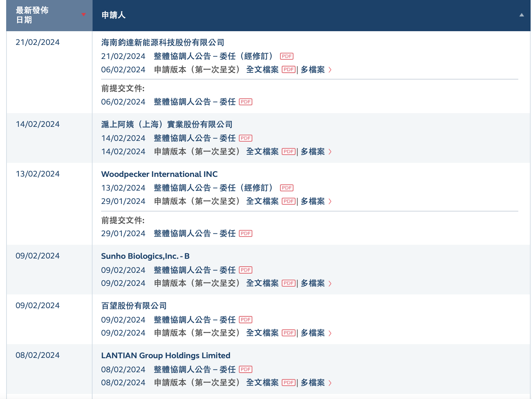
Task: Click 全文檔案 link for Woodpecker International
Action: [263, 201]
